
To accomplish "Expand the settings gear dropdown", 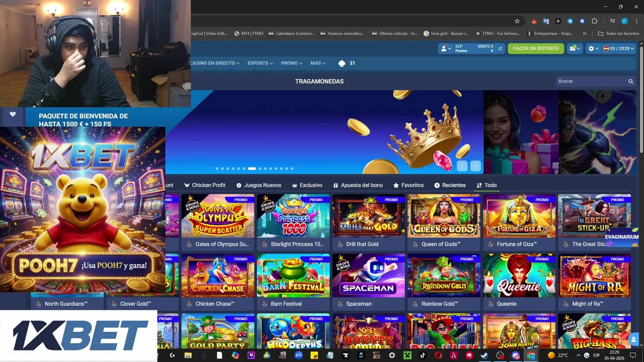I will coord(593,48).
